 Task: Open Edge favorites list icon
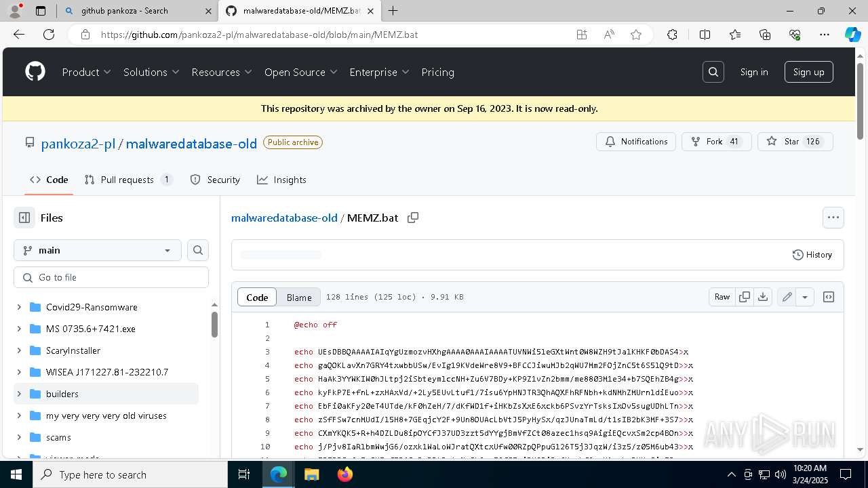(x=735, y=35)
